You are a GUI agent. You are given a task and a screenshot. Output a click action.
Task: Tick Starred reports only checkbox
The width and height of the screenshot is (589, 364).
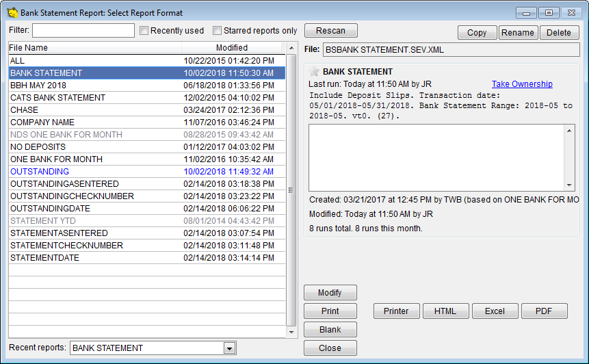tap(217, 30)
